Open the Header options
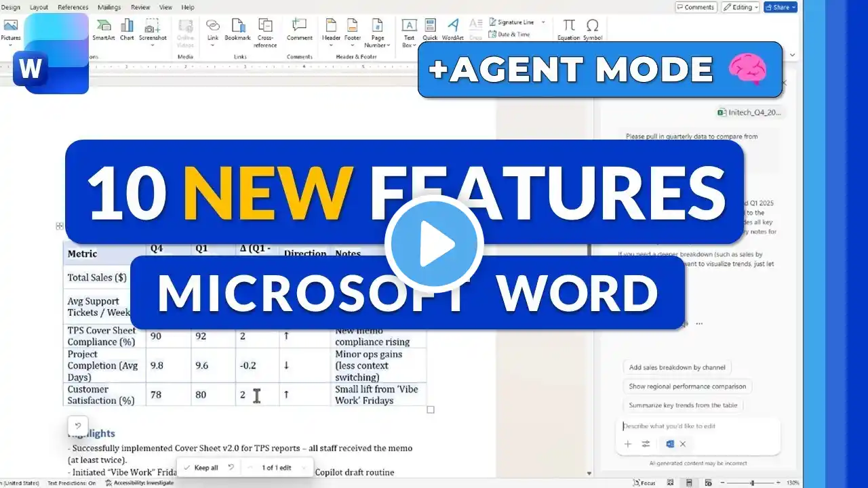This screenshot has height=488, width=868. (x=331, y=33)
